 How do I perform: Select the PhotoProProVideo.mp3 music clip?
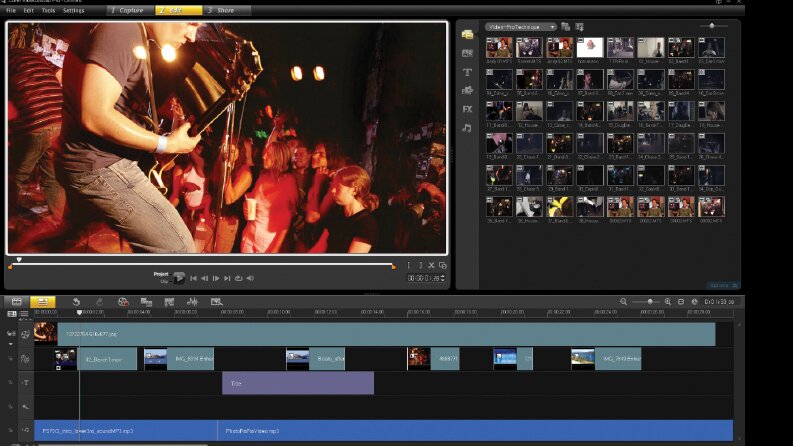(475, 431)
